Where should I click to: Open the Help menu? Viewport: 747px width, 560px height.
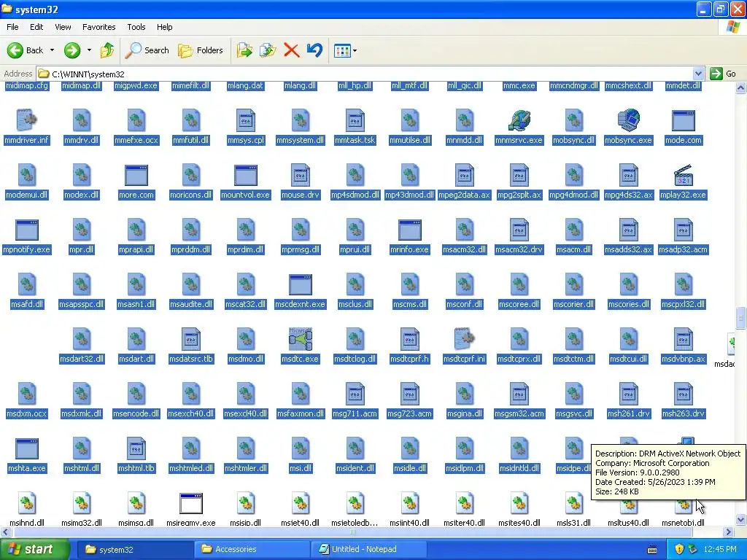[x=164, y=27]
